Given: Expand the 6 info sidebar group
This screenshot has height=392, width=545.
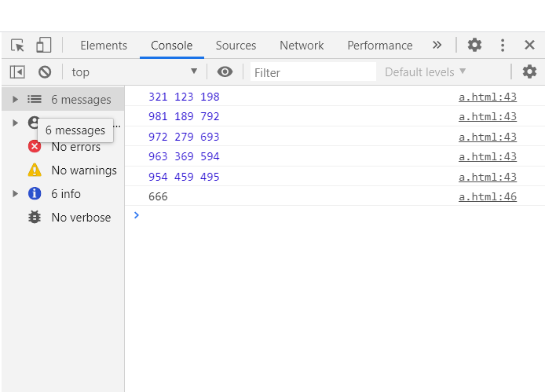Looking at the screenshot, I should (15, 194).
